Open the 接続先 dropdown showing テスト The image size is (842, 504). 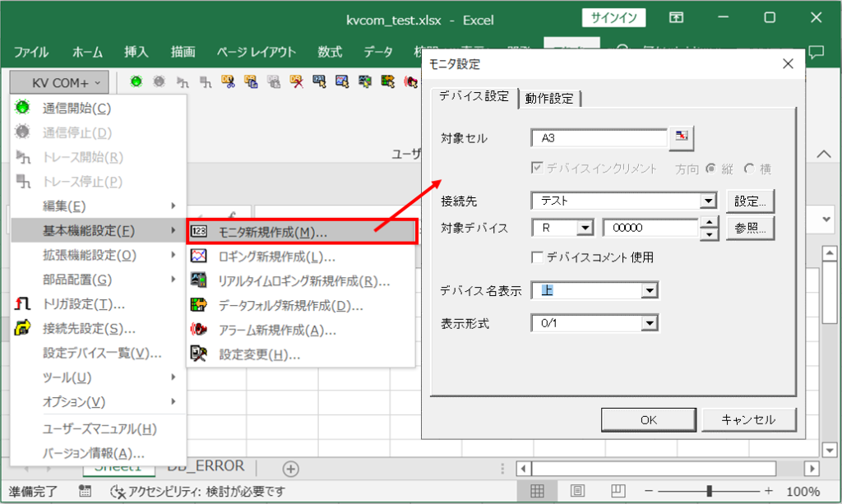(709, 200)
